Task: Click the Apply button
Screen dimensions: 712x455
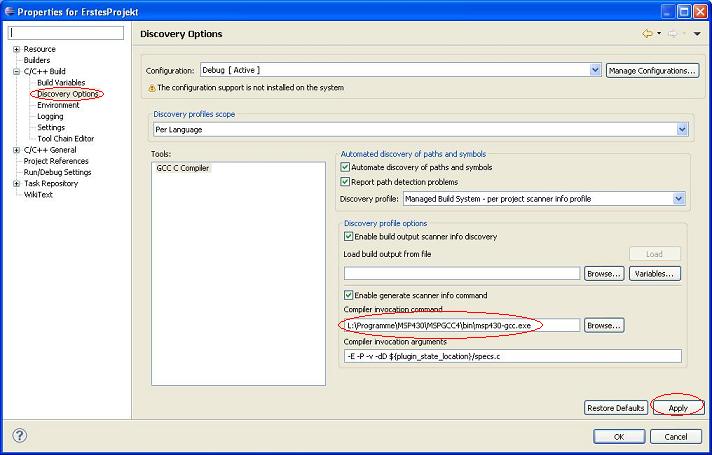Action: click(677, 408)
